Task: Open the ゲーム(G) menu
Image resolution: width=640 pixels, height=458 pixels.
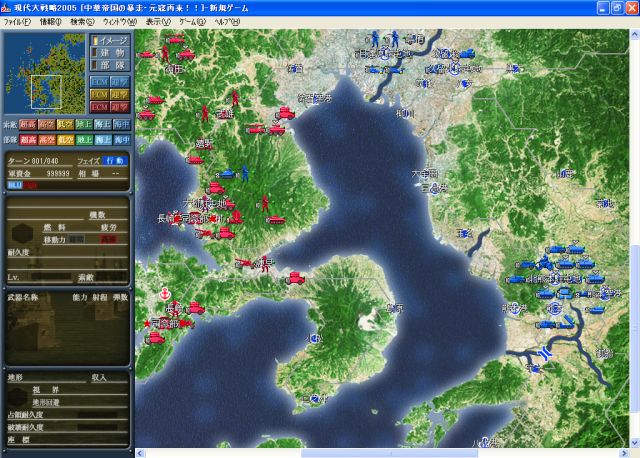Action: click(192, 22)
